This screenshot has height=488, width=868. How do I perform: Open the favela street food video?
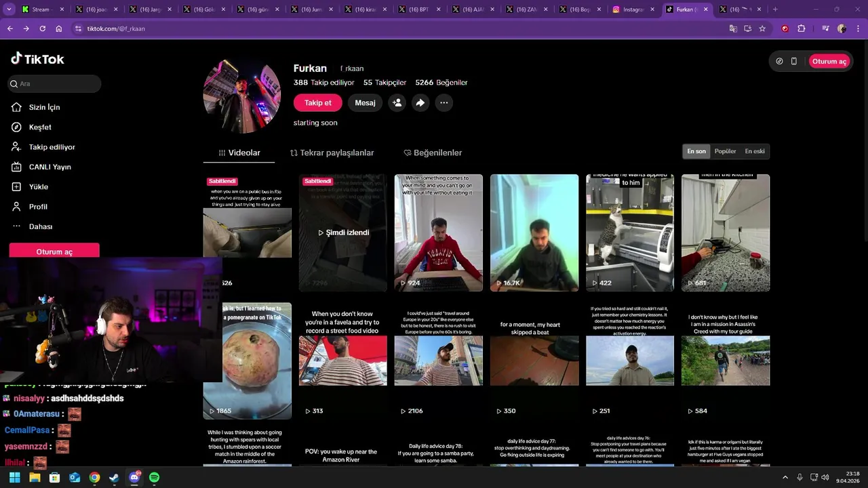pyautogui.click(x=343, y=361)
